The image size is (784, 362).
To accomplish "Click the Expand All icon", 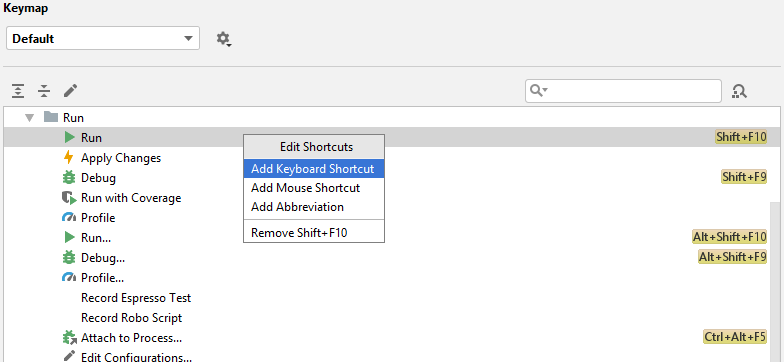I will tap(18, 91).
